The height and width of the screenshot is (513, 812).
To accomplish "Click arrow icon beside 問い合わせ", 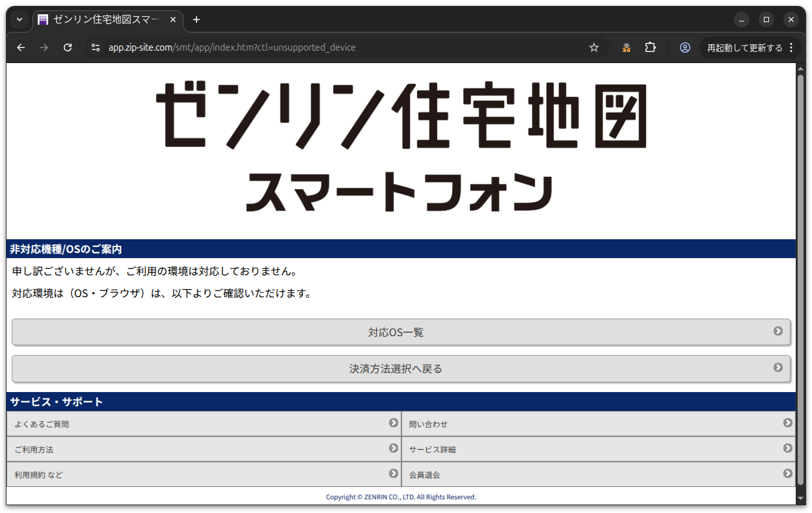I will point(788,423).
